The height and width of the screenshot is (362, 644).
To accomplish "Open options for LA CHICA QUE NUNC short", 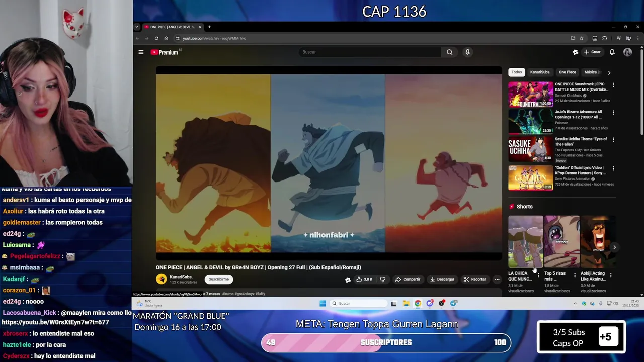I will 538,275.
